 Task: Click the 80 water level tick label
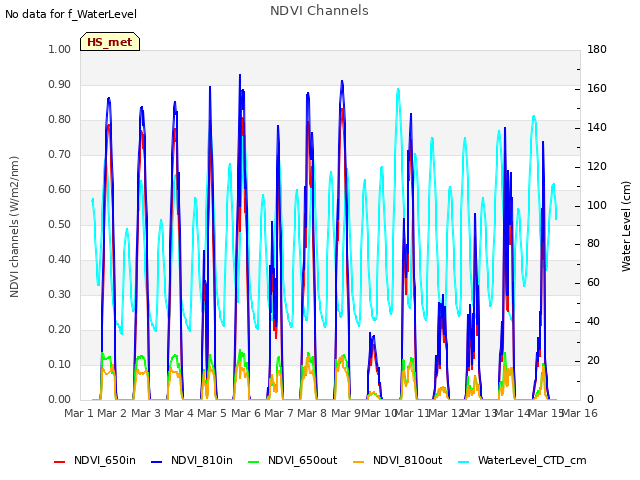pyautogui.click(x=593, y=244)
